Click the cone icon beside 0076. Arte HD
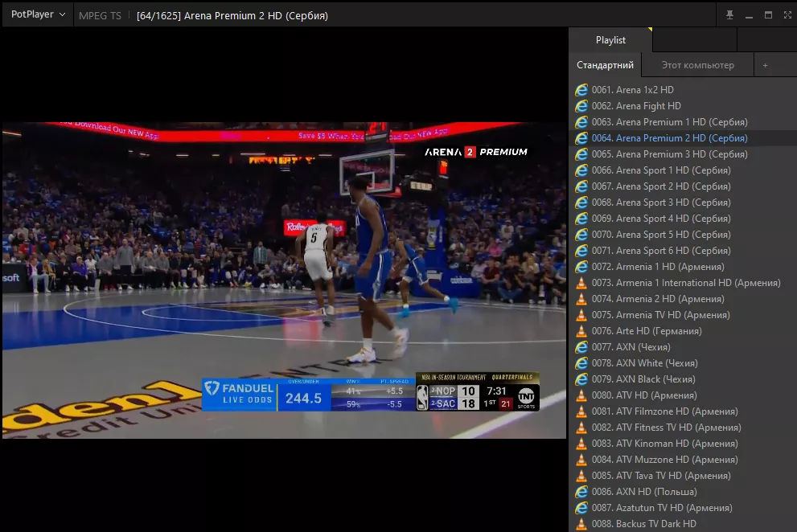The height and width of the screenshot is (532, 797). [x=581, y=331]
